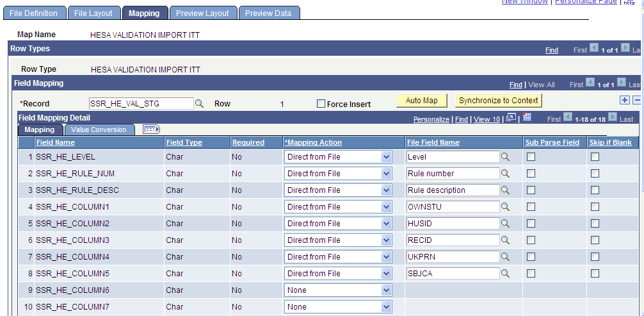The width and height of the screenshot is (644, 316).
Task: Click the Auto Map button
Action: (x=422, y=101)
